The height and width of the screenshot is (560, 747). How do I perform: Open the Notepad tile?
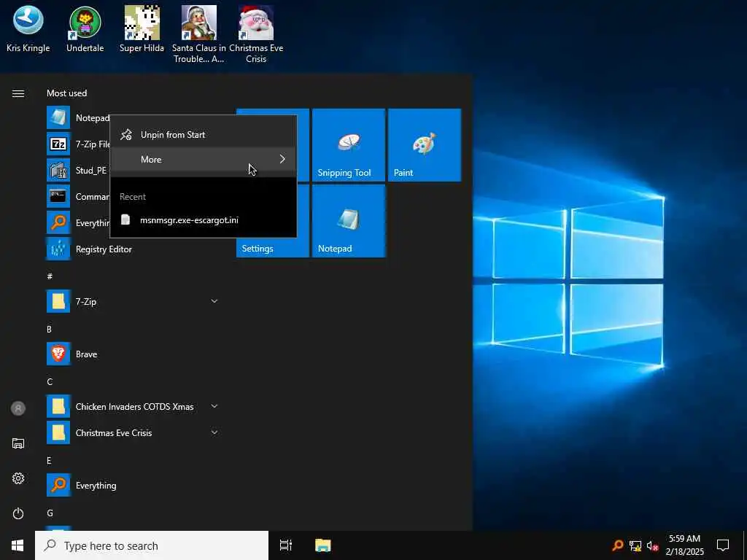(348, 221)
